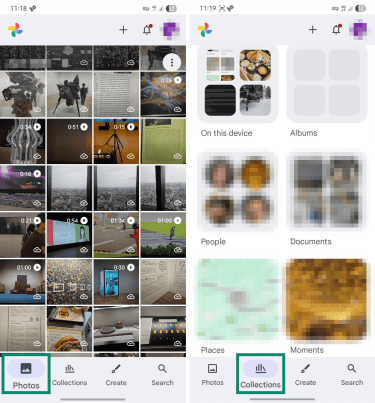Click the People label
Screen dimensions: 375x403
pos(213,241)
